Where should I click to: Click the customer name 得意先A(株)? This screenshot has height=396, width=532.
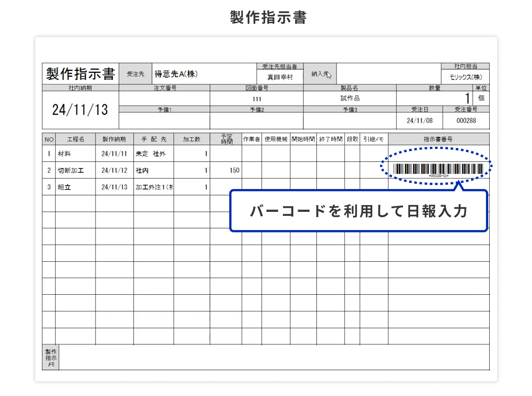pyautogui.click(x=176, y=74)
